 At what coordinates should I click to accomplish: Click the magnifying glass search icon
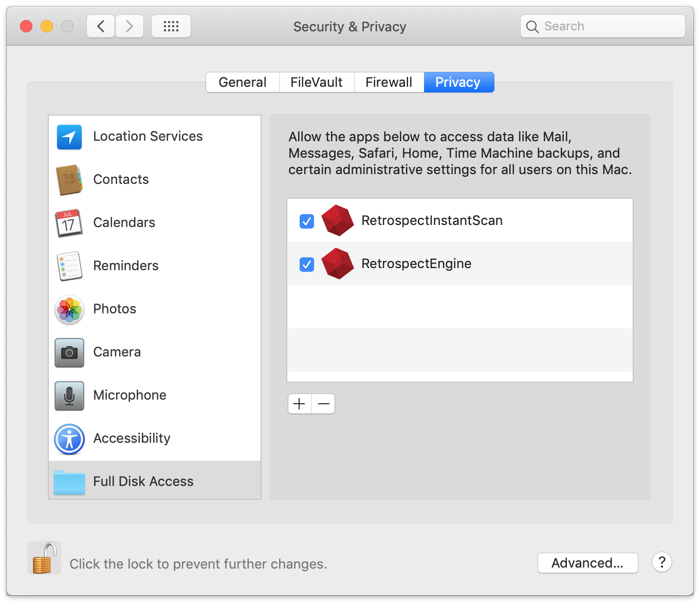532,27
